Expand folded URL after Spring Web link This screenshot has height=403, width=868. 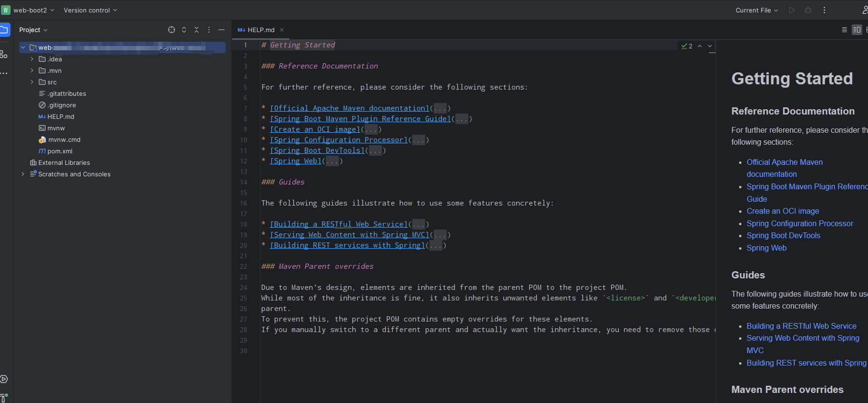tap(332, 161)
